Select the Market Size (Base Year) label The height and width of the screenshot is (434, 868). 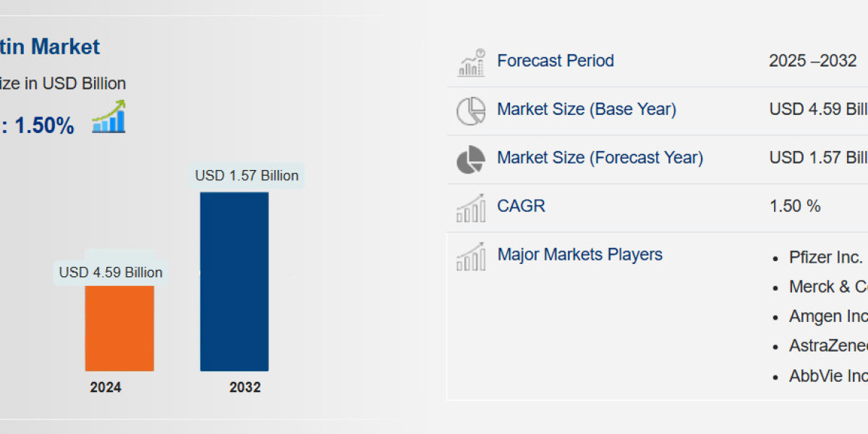pos(586,109)
